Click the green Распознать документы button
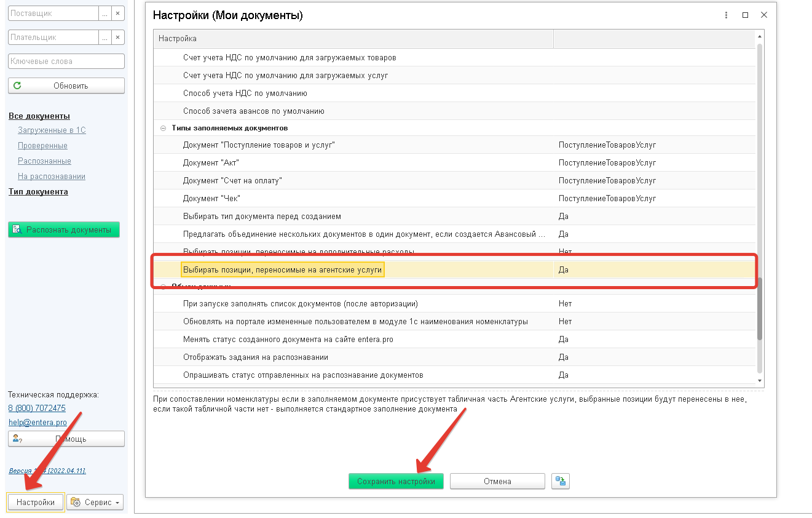 pyautogui.click(x=64, y=229)
